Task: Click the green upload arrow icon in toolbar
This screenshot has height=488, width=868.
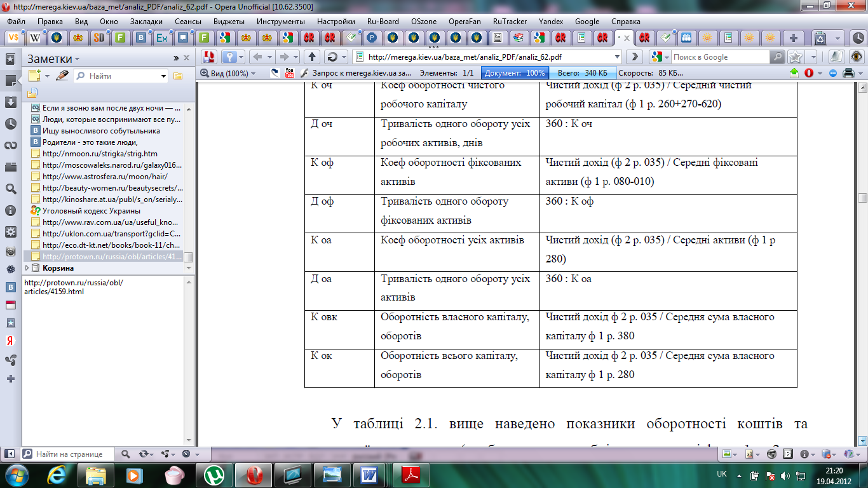Action: [x=794, y=73]
